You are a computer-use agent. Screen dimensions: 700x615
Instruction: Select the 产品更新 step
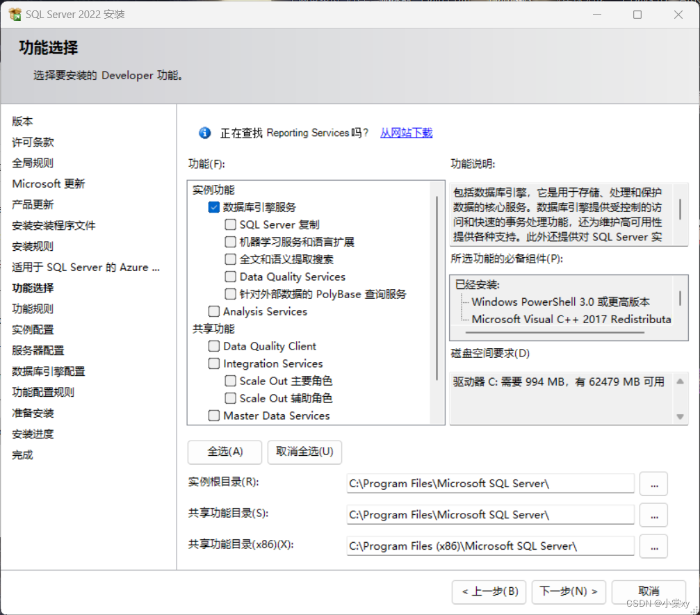pyautogui.click(x=33, y=205)
